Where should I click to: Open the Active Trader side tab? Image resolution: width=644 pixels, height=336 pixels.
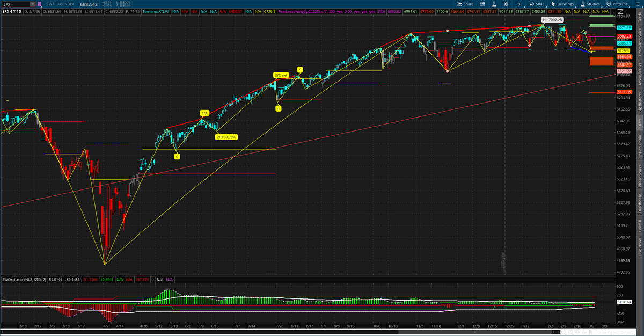pos(639,73)
